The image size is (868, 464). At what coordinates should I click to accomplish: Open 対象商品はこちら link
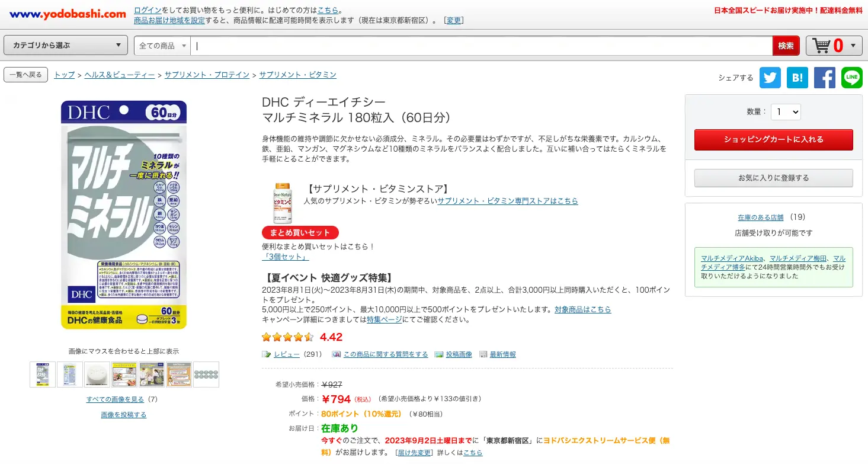(582, 309)
